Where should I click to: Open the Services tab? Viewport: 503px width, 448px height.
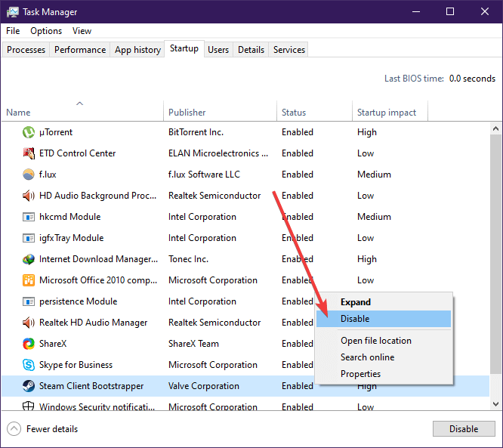[289, 50]
